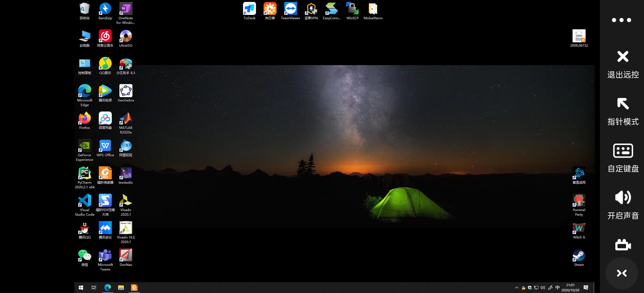Image resolution: width=644 pixels, height=293 pixels.
Task: Toggle the 中 input method indicator
Action: (557, 288)
